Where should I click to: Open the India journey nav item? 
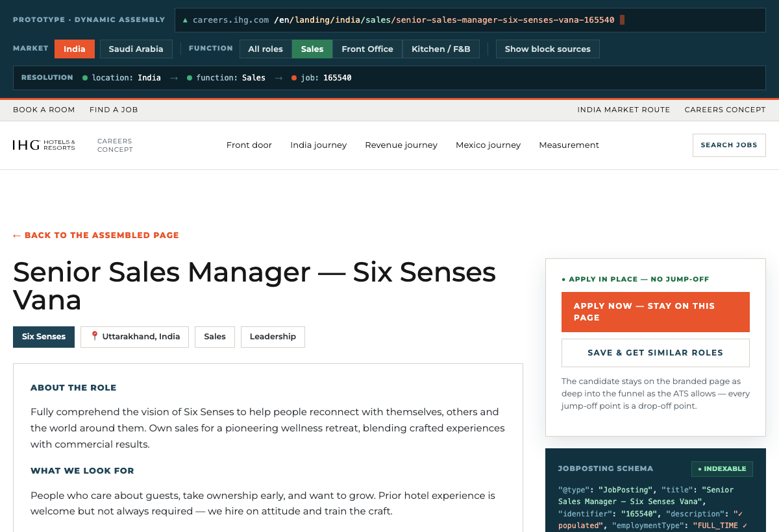(319, 145)
